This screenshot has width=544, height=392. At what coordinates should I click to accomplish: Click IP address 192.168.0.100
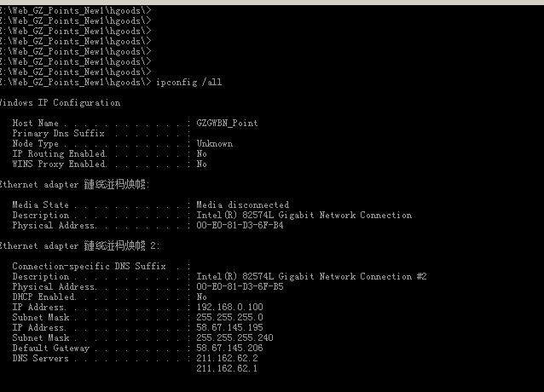[x=229, y=307]
